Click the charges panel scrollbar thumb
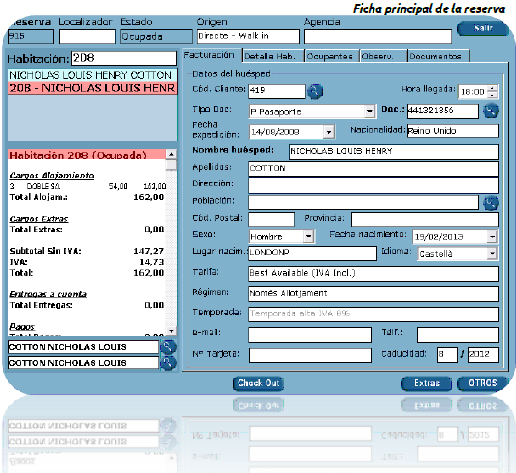Screen dimensions: 516x473 (171, 165)
